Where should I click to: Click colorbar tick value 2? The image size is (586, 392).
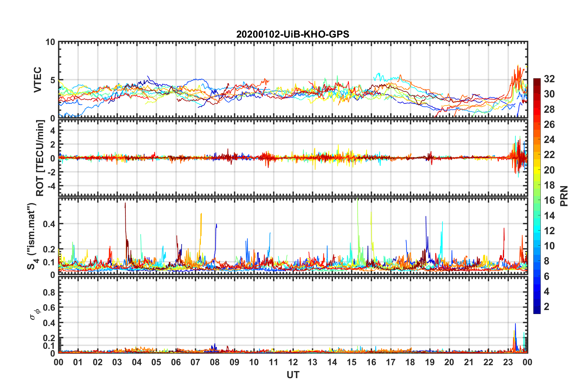coord(547,306)
